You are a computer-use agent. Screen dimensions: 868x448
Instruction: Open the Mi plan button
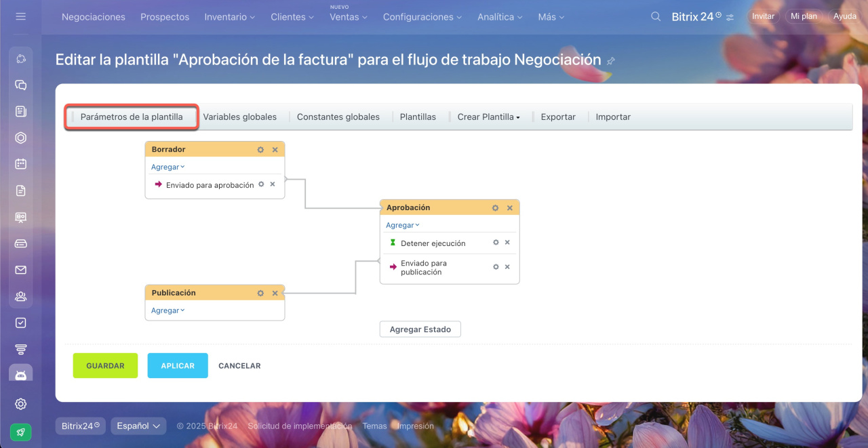click(x=804, y=16)
